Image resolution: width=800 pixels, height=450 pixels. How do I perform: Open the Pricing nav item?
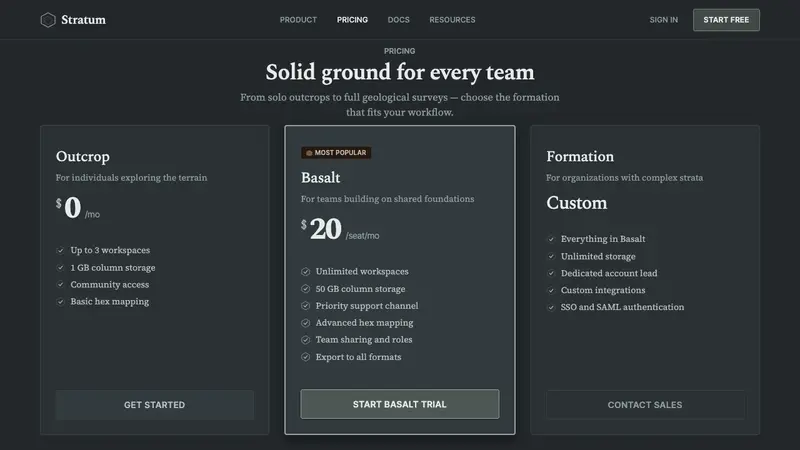click(x=352, y=20)
